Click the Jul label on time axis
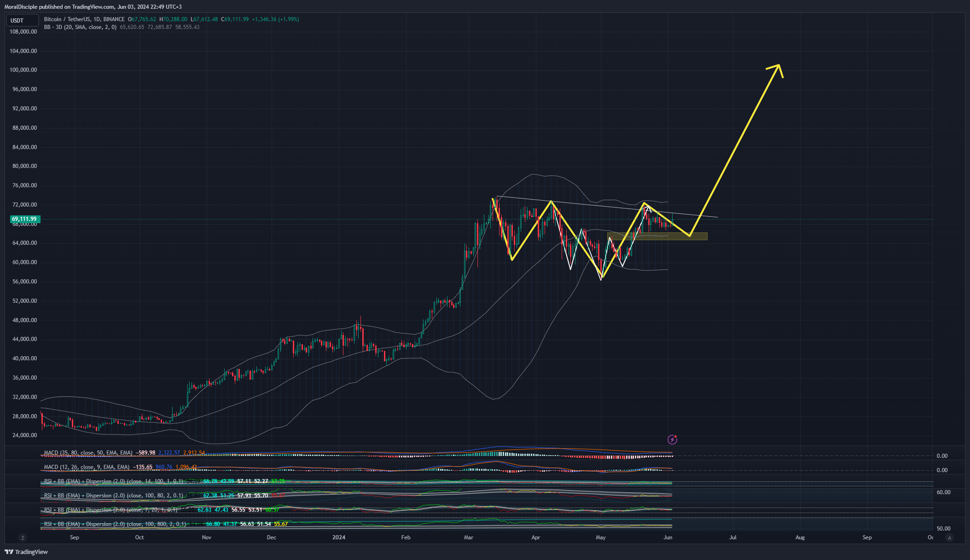 (x=733, y=537)
